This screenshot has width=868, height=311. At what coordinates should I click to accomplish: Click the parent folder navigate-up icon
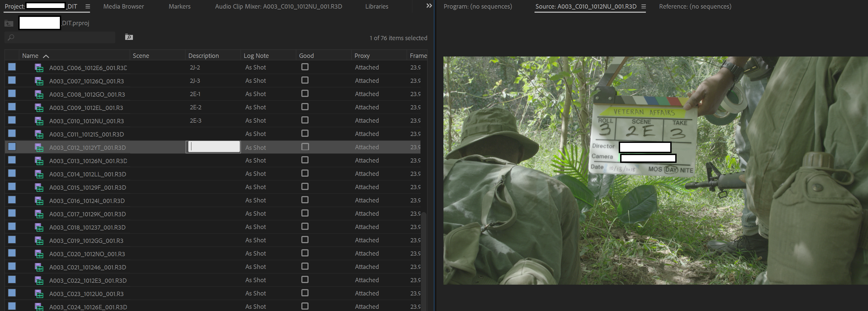(x=9, y=23)
